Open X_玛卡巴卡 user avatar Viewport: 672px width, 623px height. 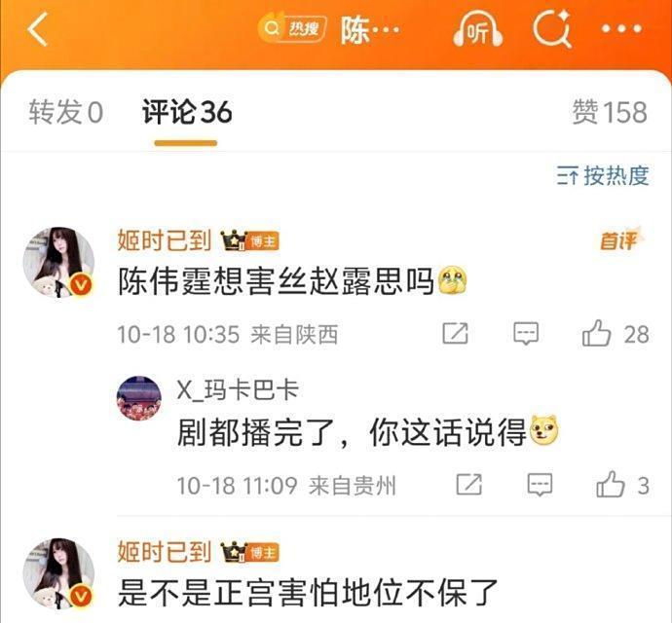tap(139, 398)
